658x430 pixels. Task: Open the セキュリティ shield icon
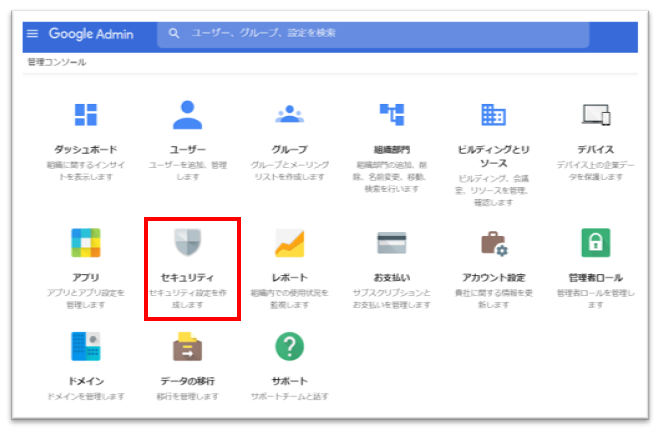[188, 242]
